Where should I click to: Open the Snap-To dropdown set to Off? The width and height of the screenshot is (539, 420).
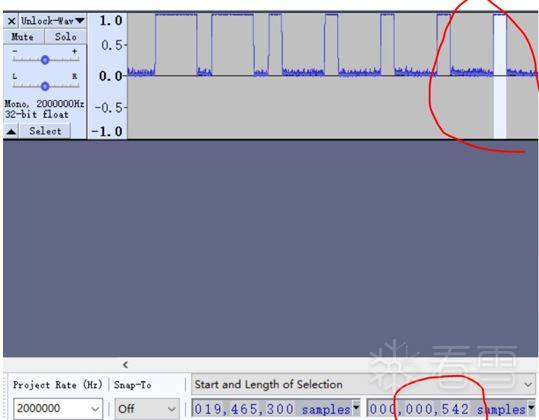tap(147, 409)
